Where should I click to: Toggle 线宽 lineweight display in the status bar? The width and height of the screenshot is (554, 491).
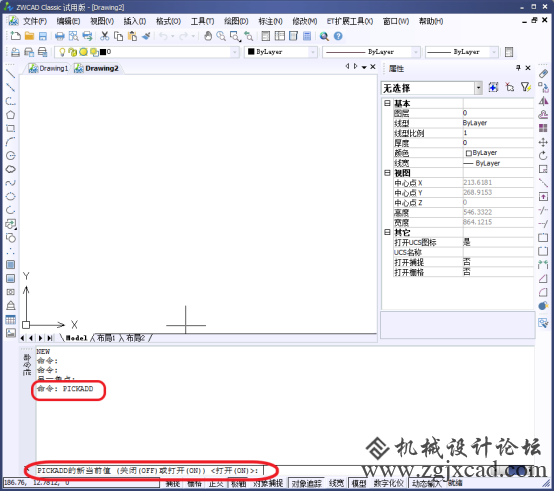coord(336,483)
